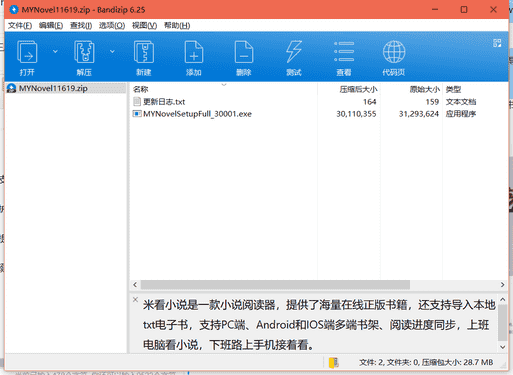The height and width of the screenshot is (375, 513).
Task: Click the status bar file count text
Action: click(426, 362)
